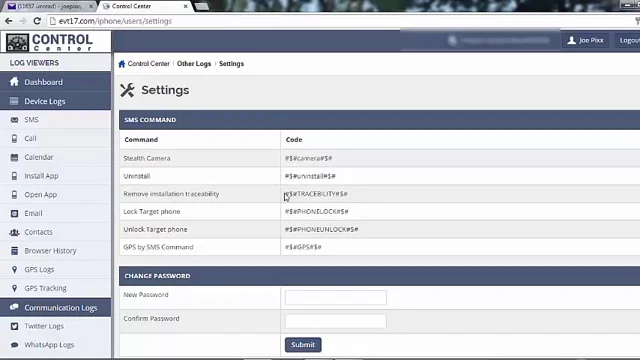Open the Dashboard menu item

point(56,82)
